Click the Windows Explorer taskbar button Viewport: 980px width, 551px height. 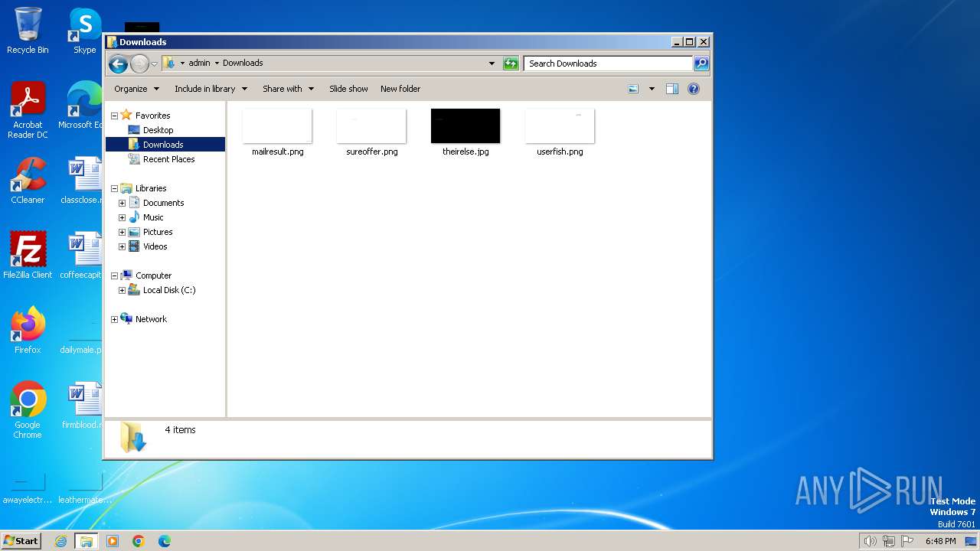pyautogui.click(x=87, y=541)
